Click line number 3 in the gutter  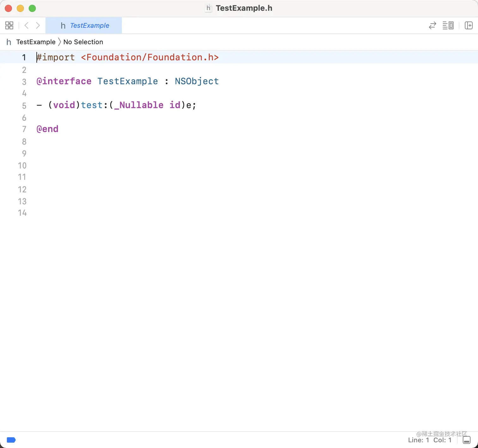click(24, 82)
